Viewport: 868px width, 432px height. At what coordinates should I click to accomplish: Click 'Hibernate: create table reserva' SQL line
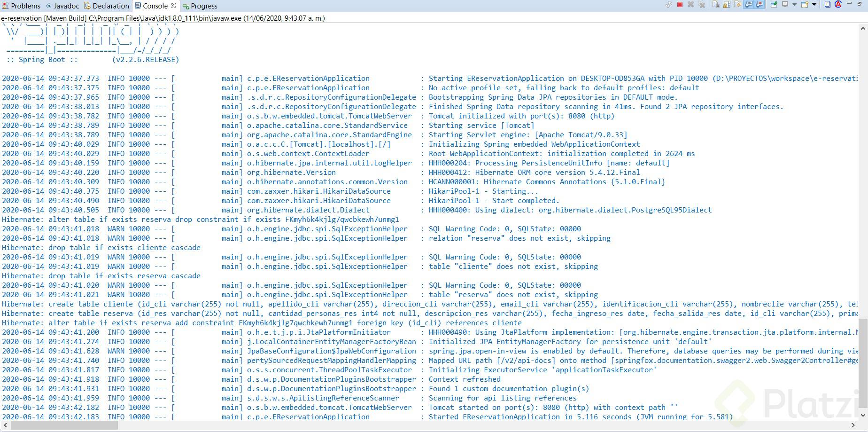430,314
